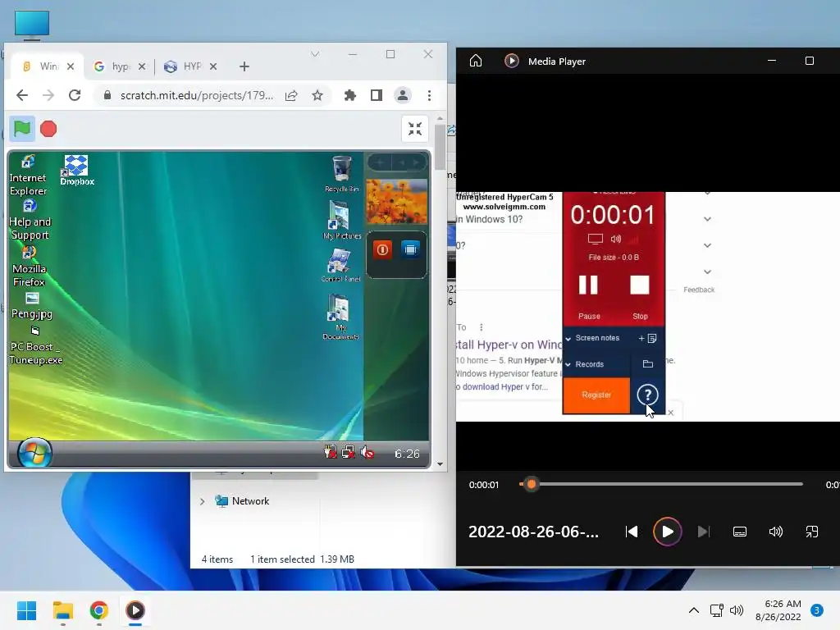Open the Control Panel icon
Image resolution: width=840 pixels, height=630 pixels.
340,265
